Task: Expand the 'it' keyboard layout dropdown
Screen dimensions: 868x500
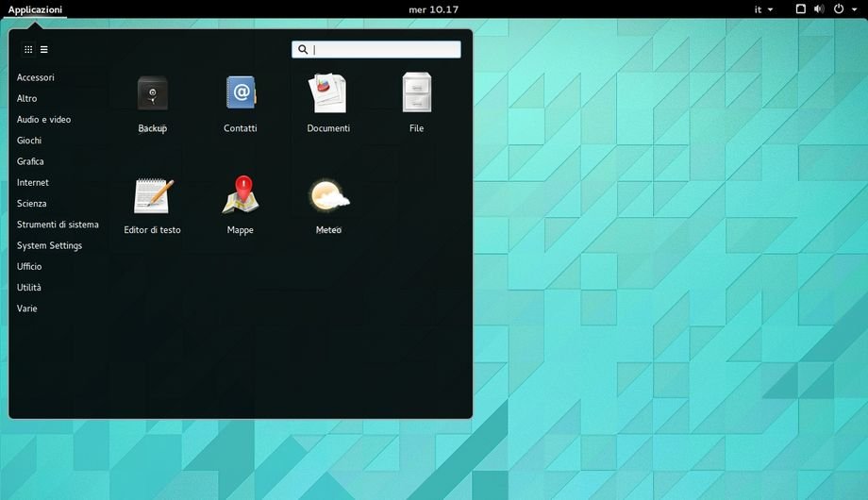Action: pos(763,9)
